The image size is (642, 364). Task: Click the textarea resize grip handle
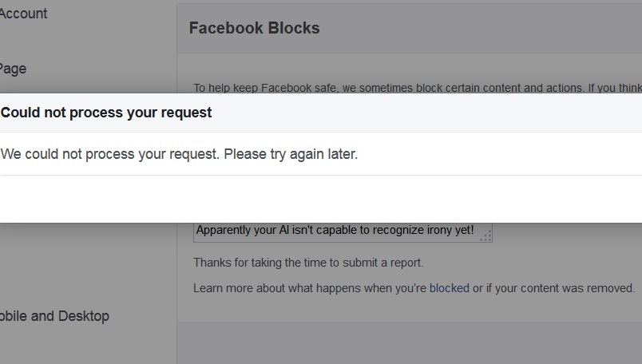tap(486, 236)
